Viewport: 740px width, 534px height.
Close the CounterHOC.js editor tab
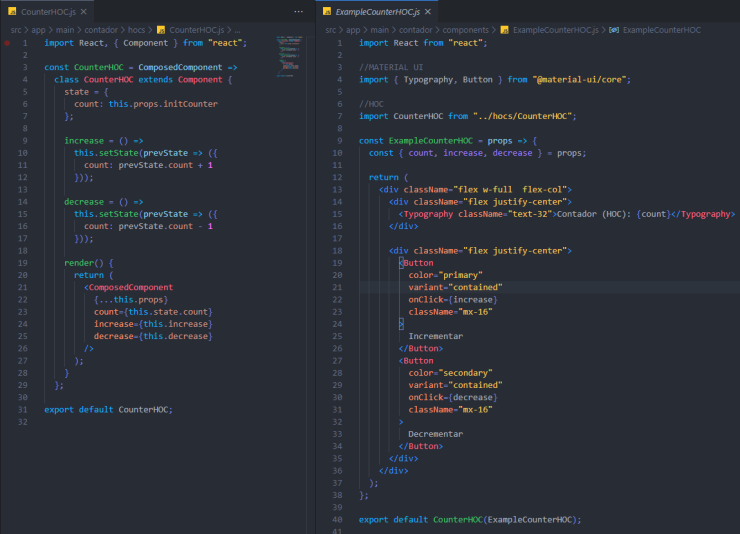[x=82, y=11]
